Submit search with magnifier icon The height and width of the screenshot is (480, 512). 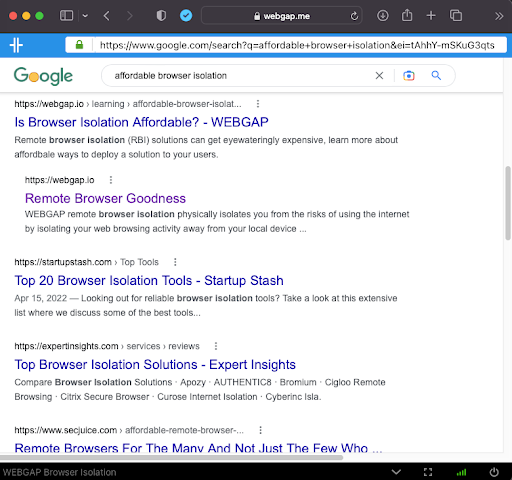click(436, 76)
